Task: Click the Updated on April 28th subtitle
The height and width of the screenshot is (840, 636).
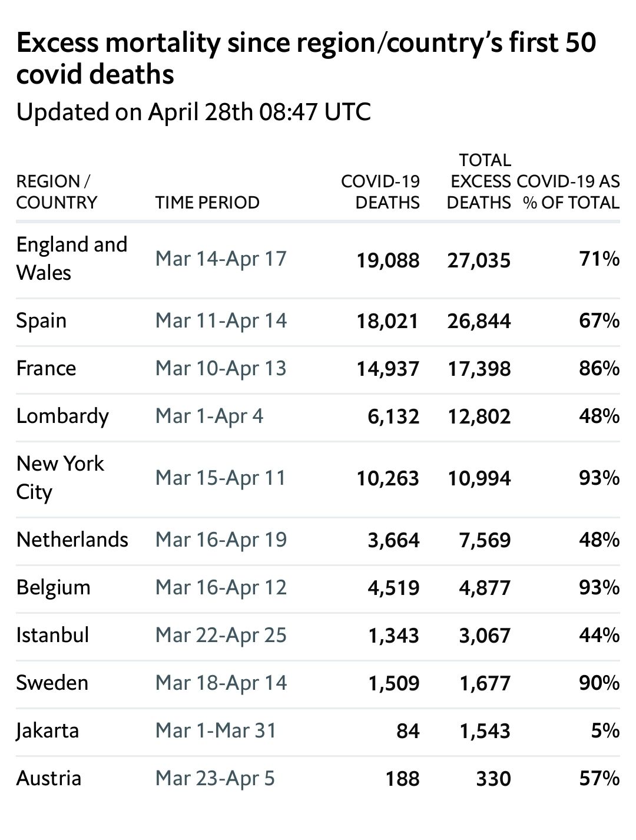Action: [x=193, y=111]
